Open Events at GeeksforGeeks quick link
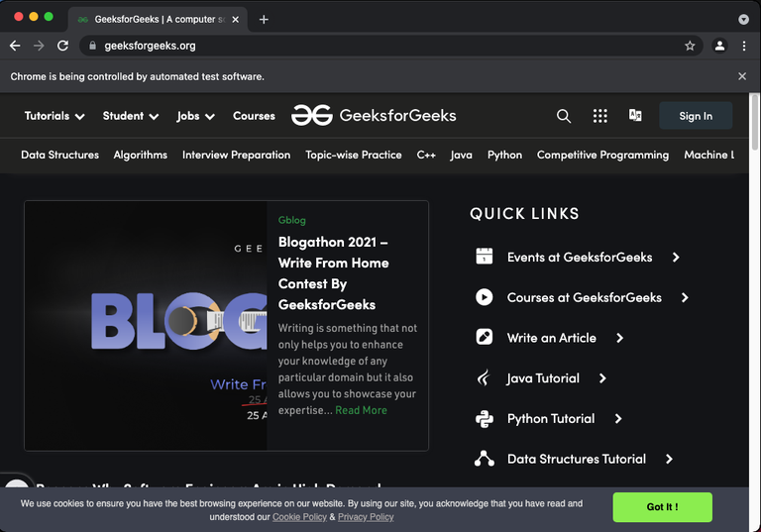Screen dimensions: 761x532 coord(580,258)
